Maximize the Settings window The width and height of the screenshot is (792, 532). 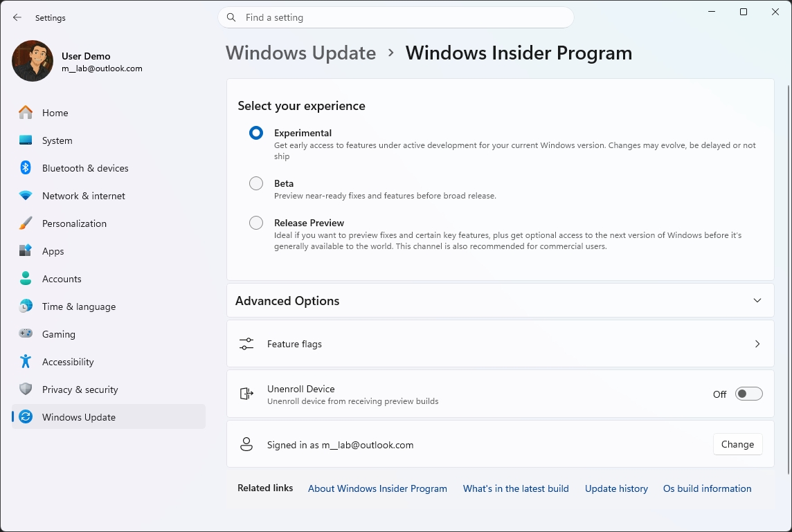click(x=744, y=12)
